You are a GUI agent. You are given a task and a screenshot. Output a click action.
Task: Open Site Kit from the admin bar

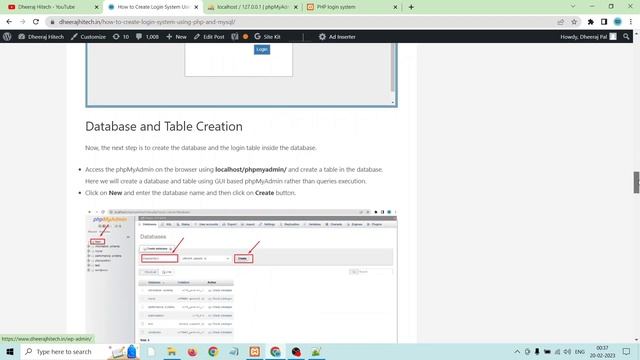click(x=267, y=37)
